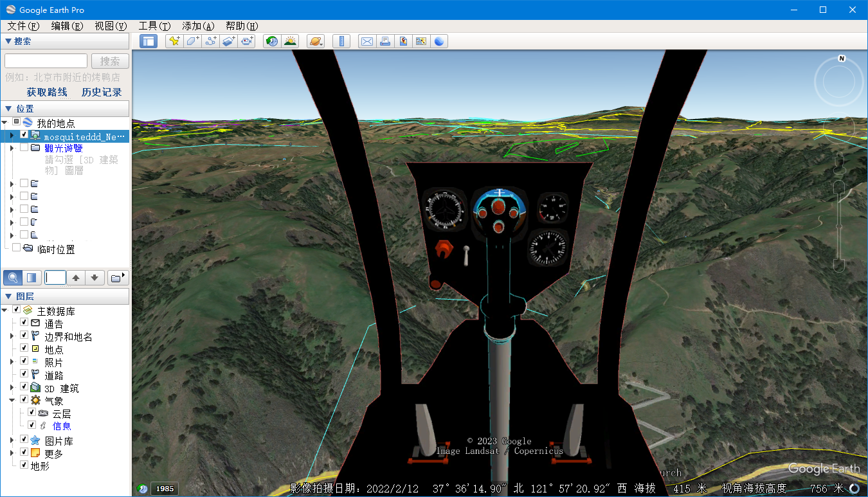Click the 历史记录 link
Viewport: 868px width, 497px height.
(x=102, y=92)
